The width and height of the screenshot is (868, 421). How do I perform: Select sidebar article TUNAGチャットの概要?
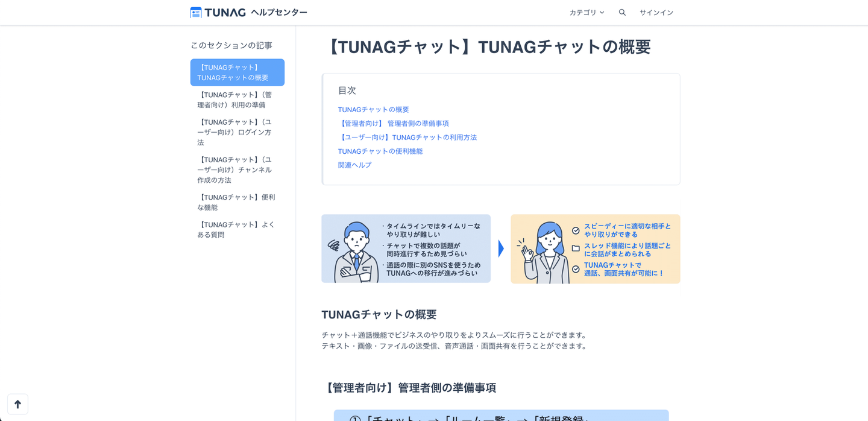click(237, 72)
